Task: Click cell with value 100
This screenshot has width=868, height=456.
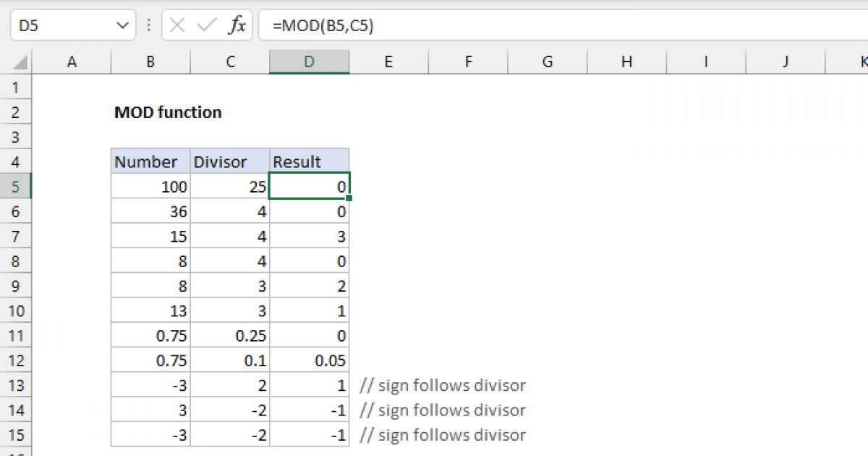Action: tap(150, 187)
